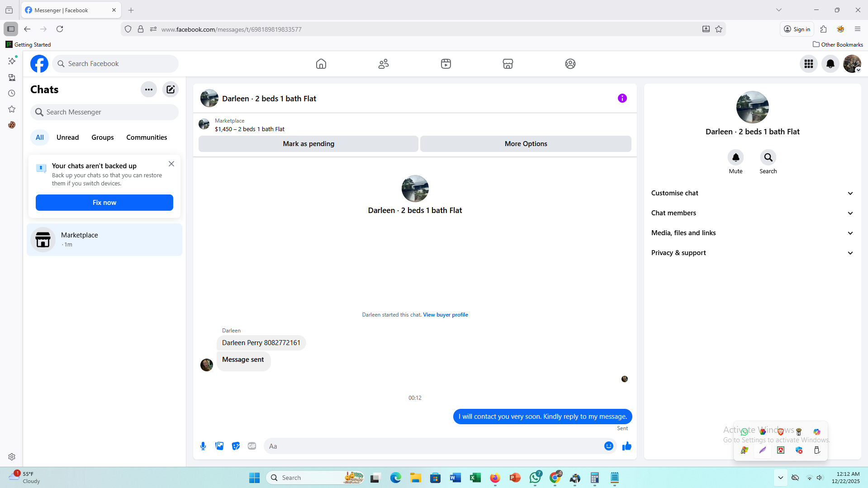Bookmark this page with star icon
Screen dimensions: 868x488
[719, 29]
